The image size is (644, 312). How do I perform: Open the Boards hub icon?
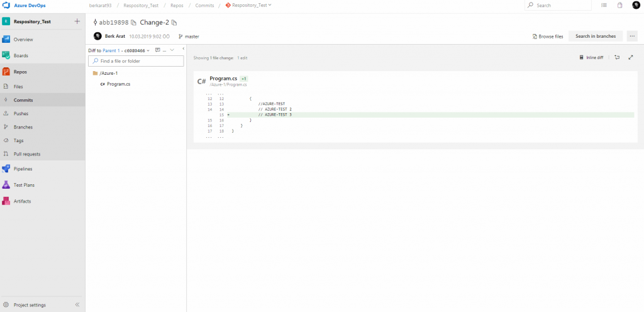coord(6,55)
